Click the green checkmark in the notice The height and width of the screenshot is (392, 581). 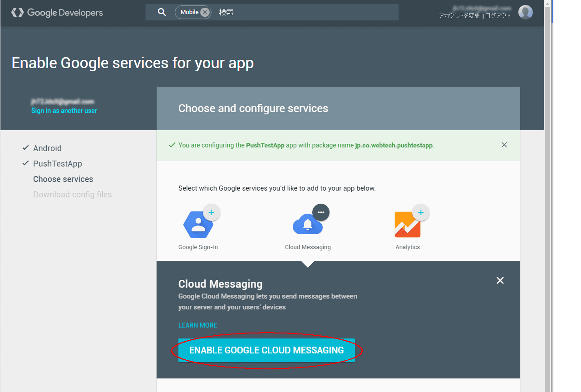pyautogui.click(x=172, y=145)
